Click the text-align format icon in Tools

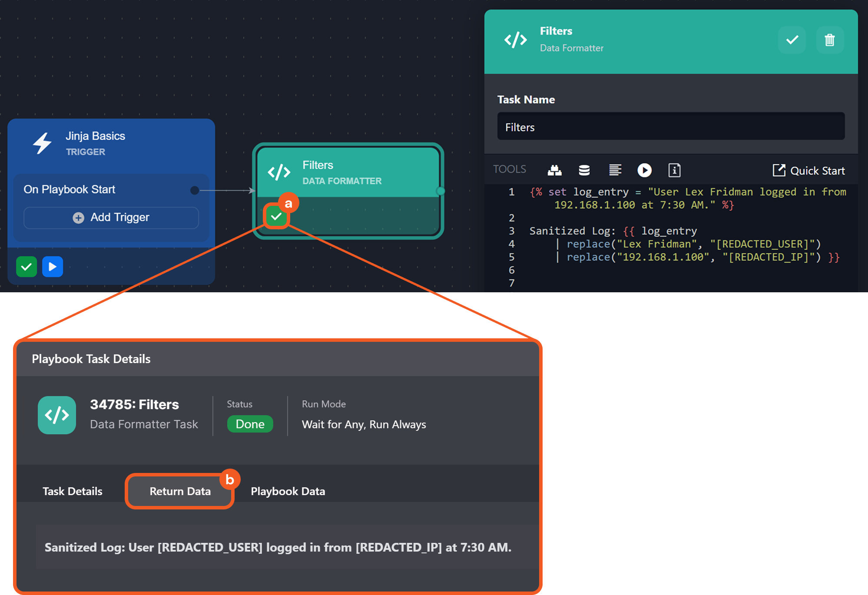click(615, 170)
